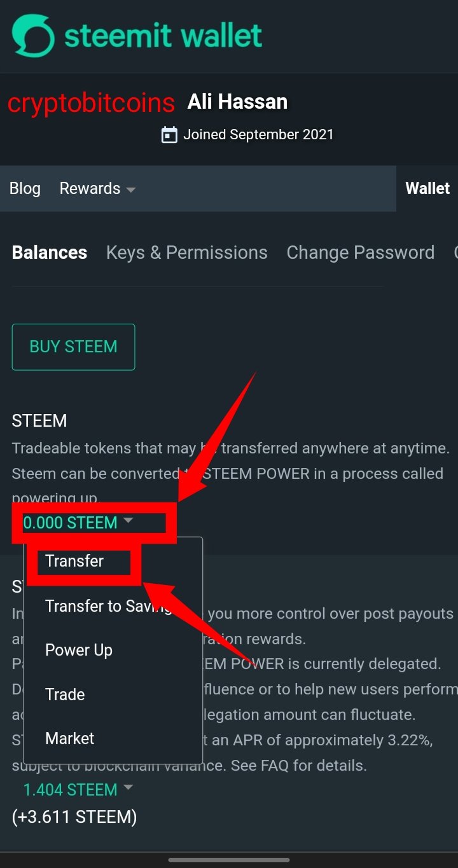Tap the Ali Hassan profile name
This screenshot has width=458, height=868.
[237, 102]
